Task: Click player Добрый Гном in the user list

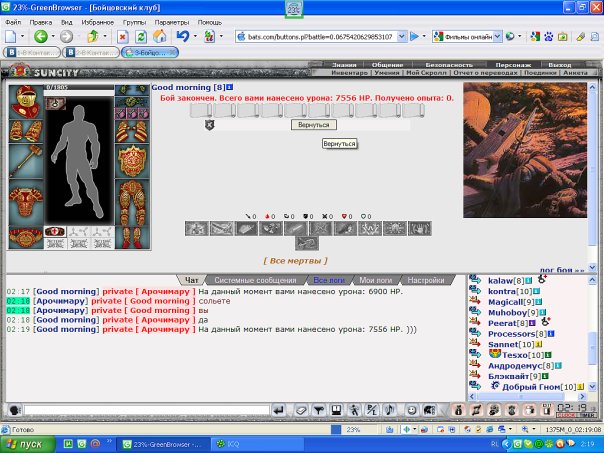Action: [531, 387]
